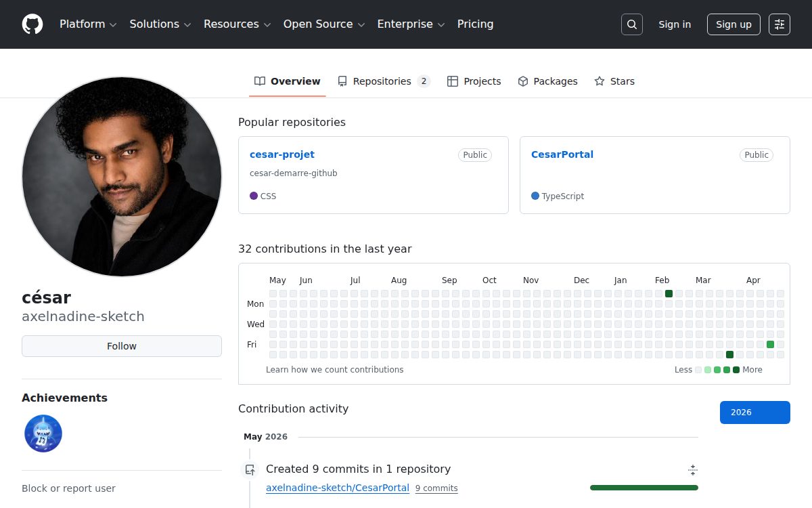
Task: Click the dark green February contribution square
Action: [x=669, y=294]
